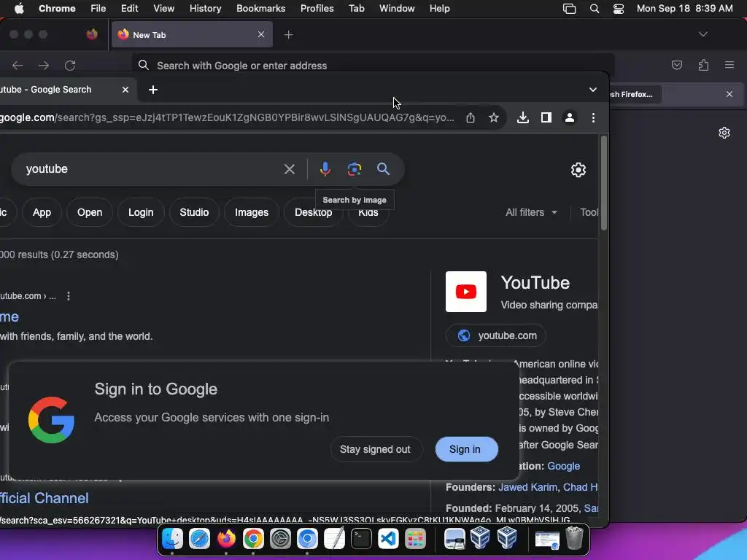Launch Safari from the dock

[199, 539]
